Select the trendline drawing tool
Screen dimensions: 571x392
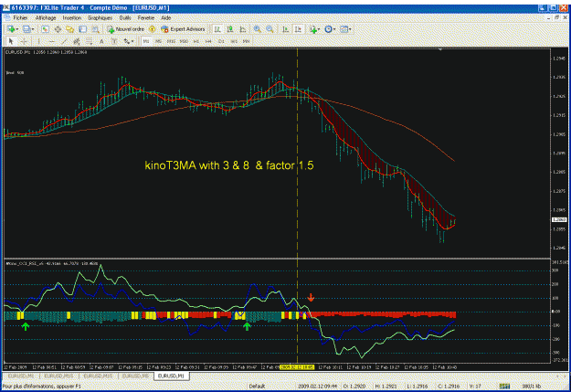(64, 41)
